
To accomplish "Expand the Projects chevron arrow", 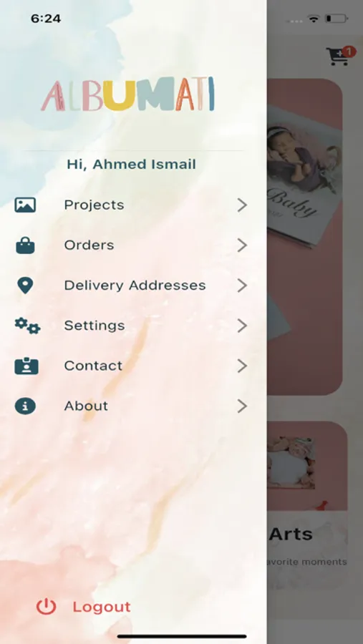I will pos(242,205).
